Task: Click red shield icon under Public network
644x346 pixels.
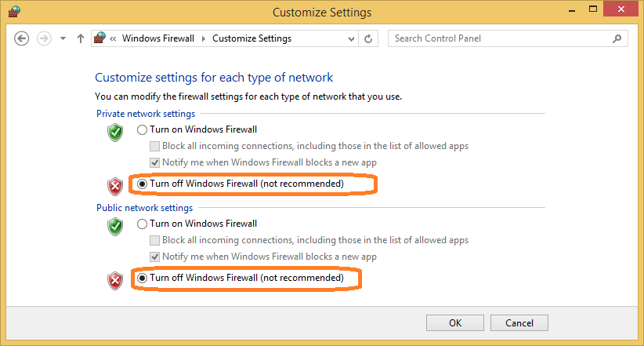Action: (115, 280)
